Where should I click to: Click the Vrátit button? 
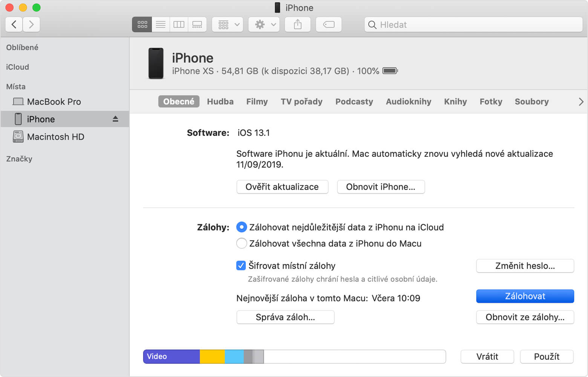coord(487,357)
